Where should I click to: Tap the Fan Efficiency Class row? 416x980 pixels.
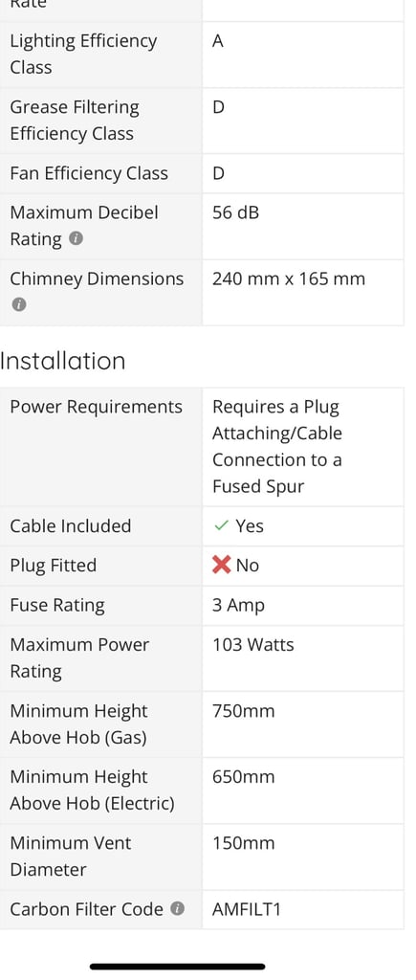pos(202,174)
